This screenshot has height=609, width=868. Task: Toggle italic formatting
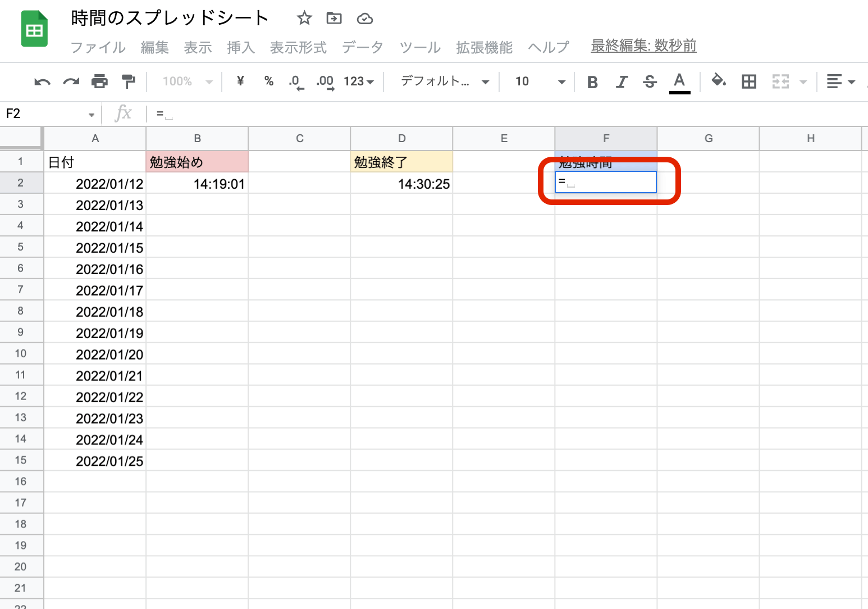pyautogui.click(x=621, y=83)
